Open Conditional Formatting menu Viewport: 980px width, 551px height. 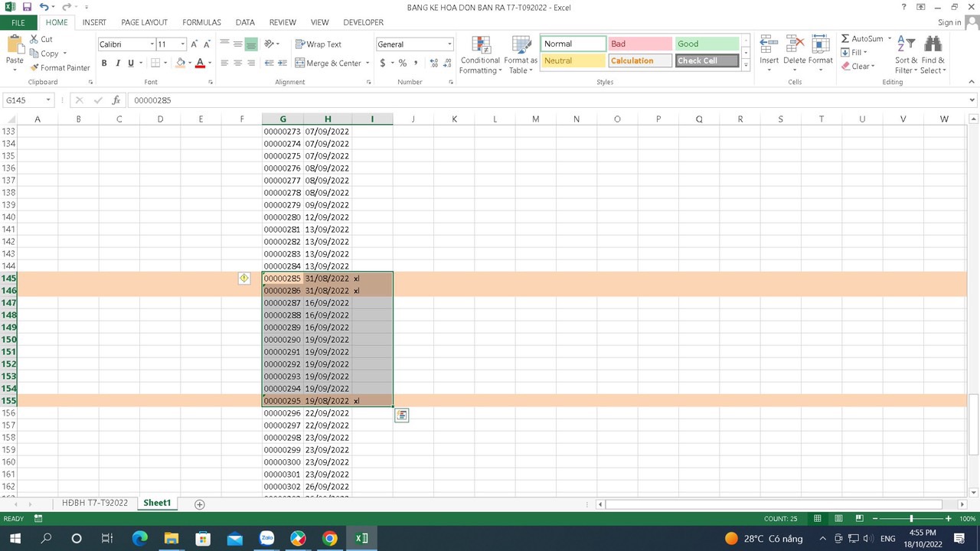coord(480,55)
